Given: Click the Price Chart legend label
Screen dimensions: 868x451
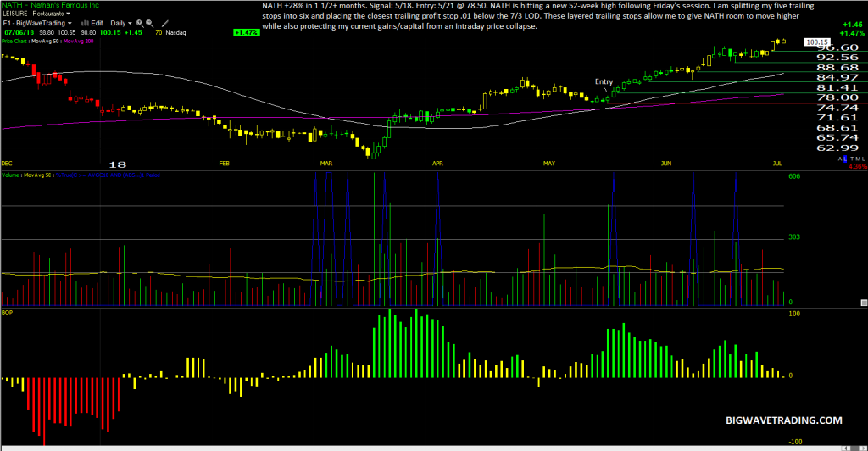Looking at the screenshot, I should [x=14, y=41].
